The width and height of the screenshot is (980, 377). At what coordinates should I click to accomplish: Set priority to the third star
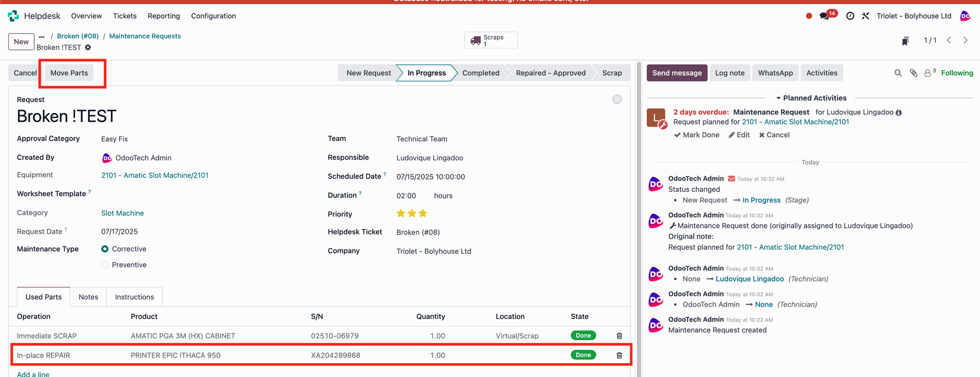click(x=423, y=213)
